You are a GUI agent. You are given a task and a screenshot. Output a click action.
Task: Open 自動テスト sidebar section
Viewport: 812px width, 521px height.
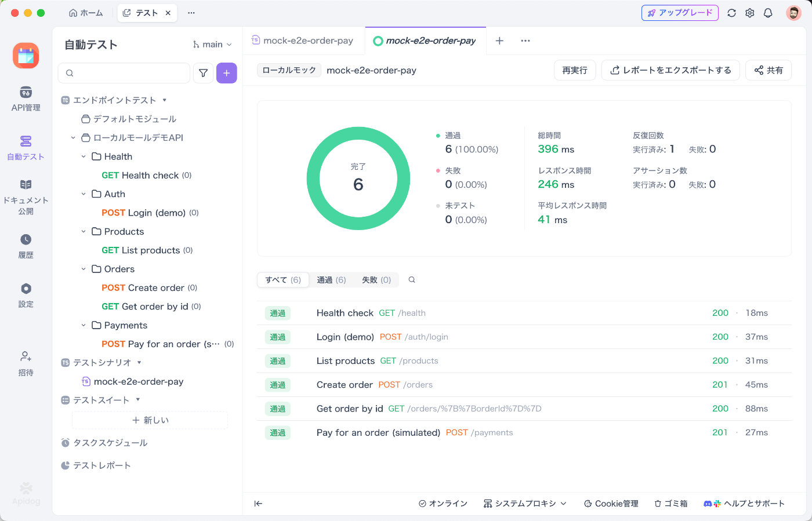click(26, 148)
